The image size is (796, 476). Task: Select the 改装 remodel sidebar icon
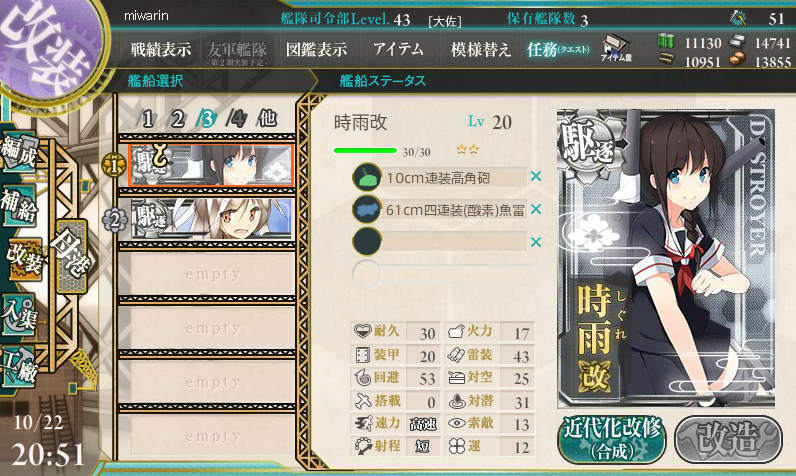(x=23, y=258)
